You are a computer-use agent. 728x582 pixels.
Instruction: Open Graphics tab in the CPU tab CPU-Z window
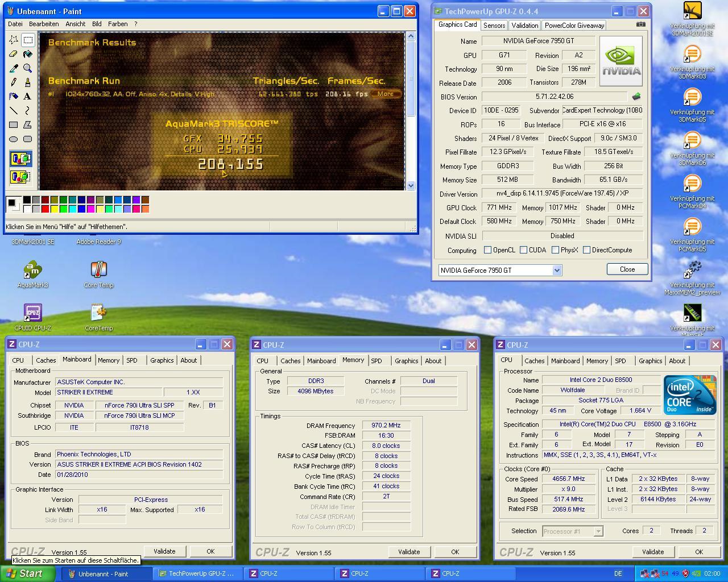(x=650, y=361)
